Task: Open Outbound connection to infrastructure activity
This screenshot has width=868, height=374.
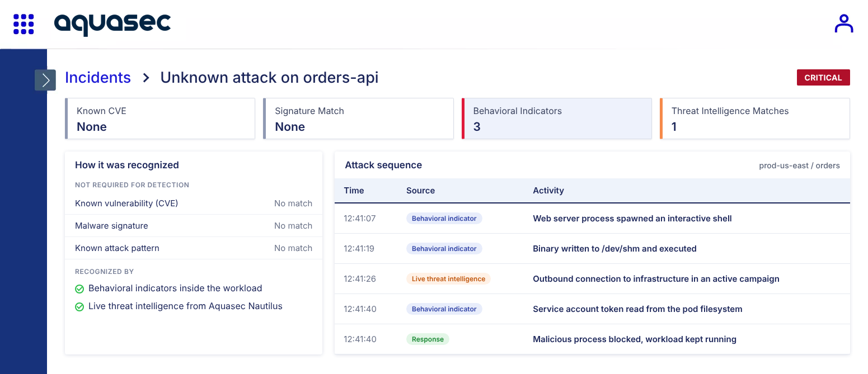Action: click(656, 279)
